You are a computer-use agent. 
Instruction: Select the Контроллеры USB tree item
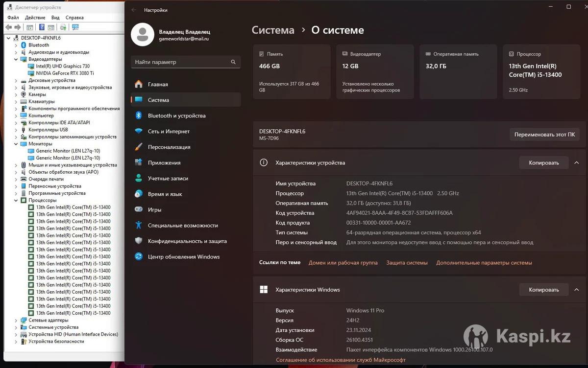click(x=48, y=130)
